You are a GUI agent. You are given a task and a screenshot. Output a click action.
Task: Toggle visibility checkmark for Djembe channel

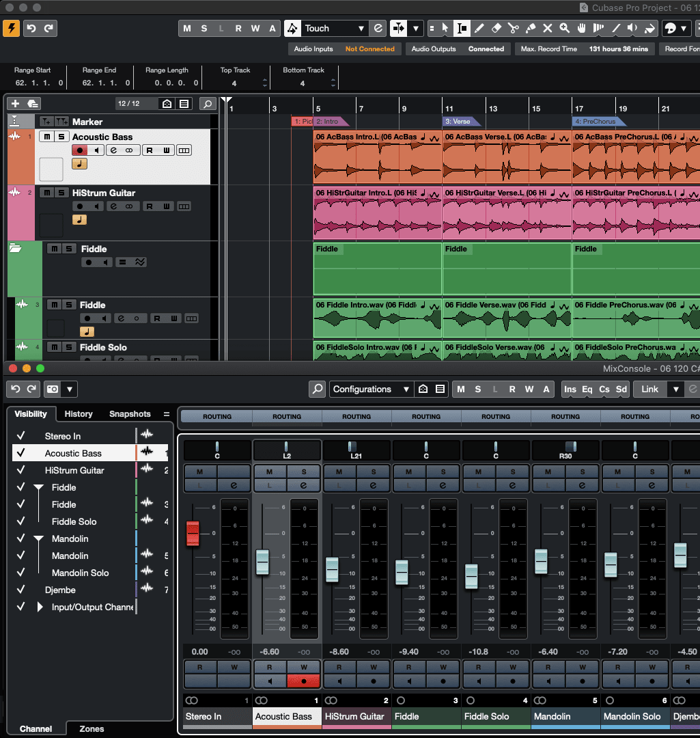21,590
